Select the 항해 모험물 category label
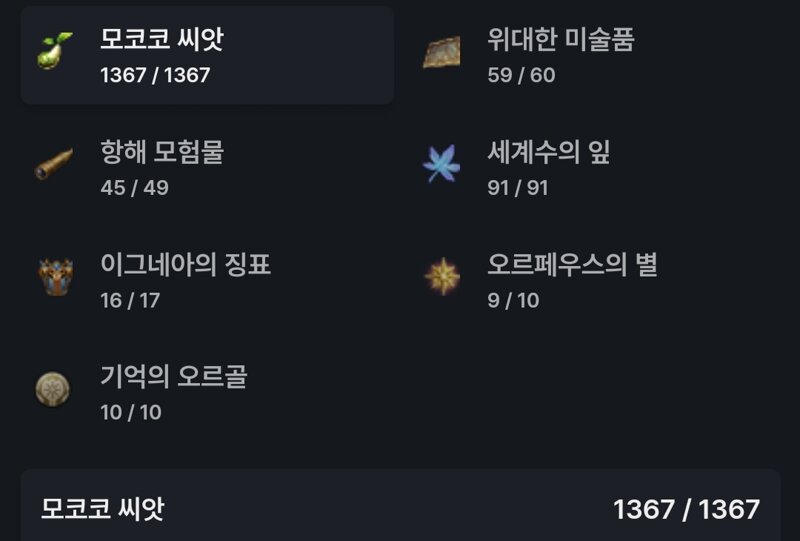The width and height of the screenshot is (800, 541). coord(162,152)
